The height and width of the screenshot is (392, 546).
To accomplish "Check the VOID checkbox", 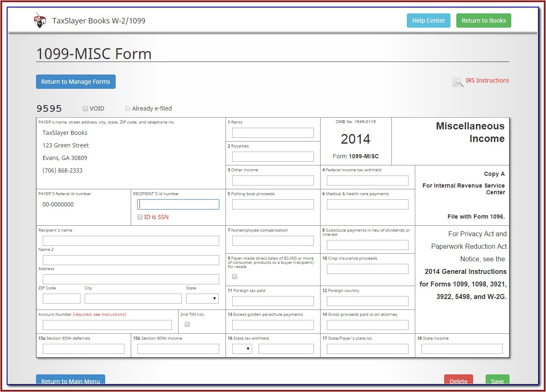I will click(x=85, y=108).
